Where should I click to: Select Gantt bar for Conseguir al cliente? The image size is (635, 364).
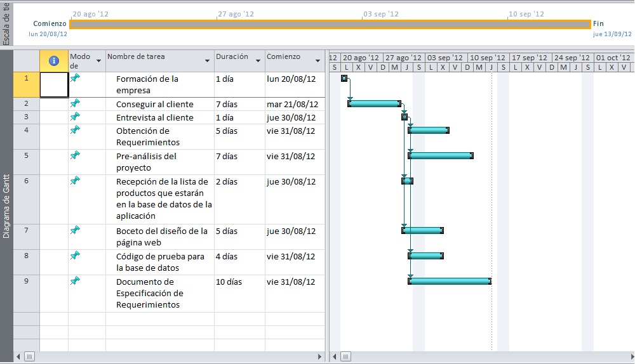375,103
